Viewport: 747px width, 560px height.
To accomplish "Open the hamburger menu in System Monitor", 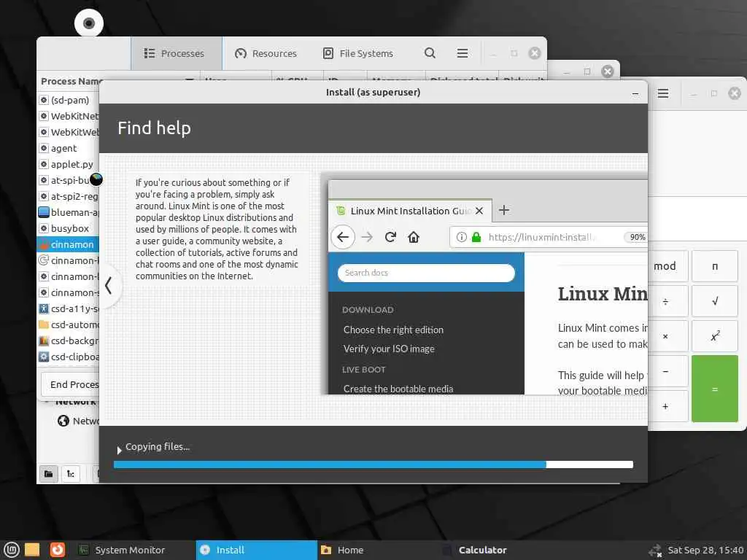I will [462, 52].
